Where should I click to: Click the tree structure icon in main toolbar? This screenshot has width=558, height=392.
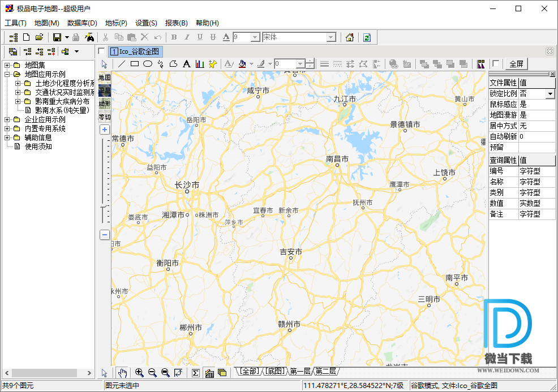point(14,37)
